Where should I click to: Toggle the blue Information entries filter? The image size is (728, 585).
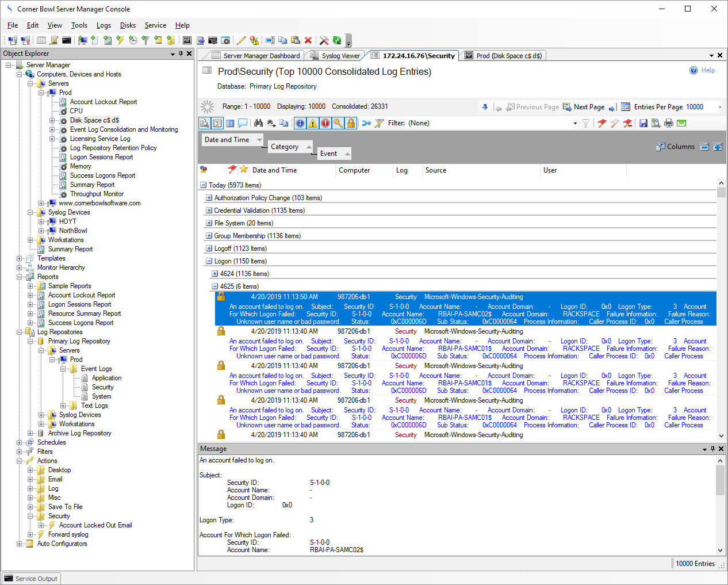point(300,123)
